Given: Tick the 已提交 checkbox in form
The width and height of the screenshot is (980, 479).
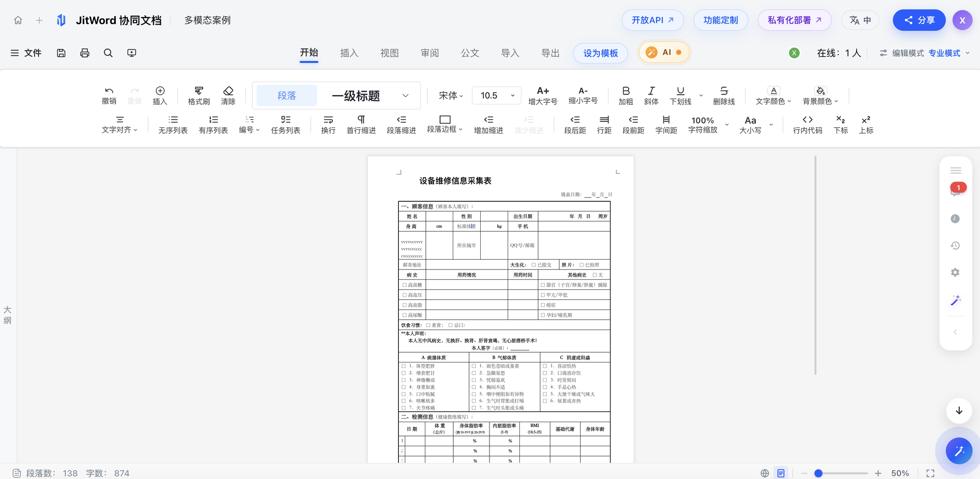Looking at the screenshot, I should [534, 265].
